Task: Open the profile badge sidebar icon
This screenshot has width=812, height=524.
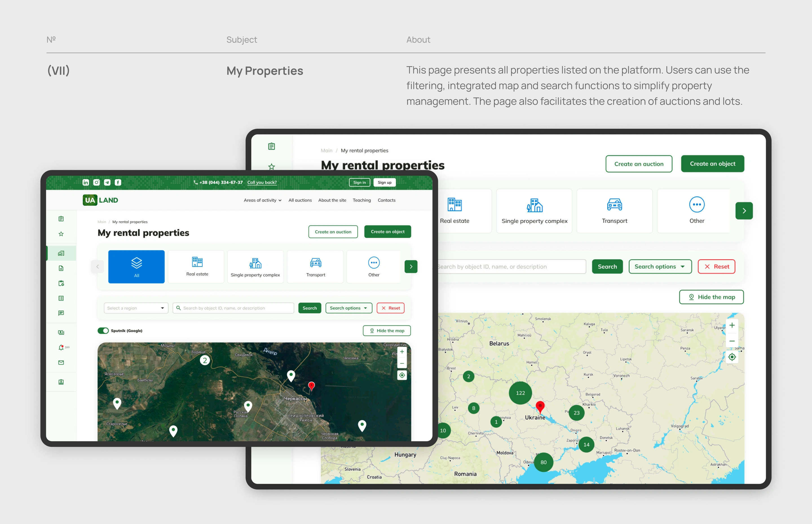Action: (x=61, y=382)
